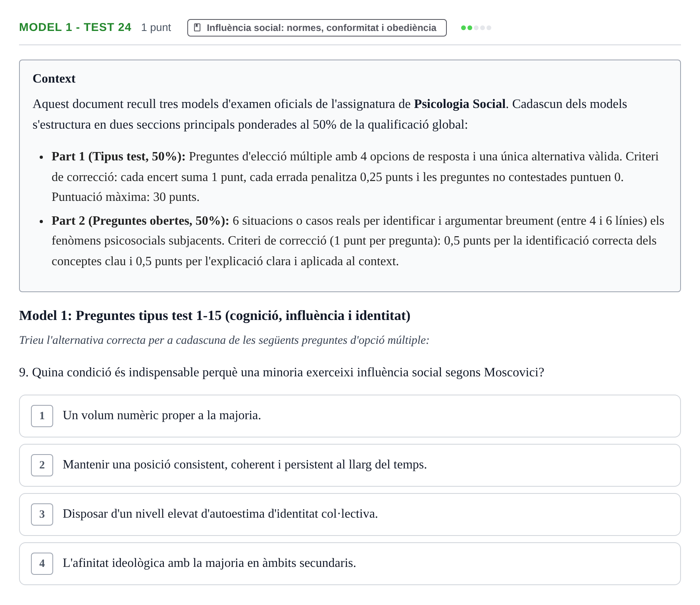This screenshot has height=605, width=700.
Task: Click the number 1 badge of first option
Action: coord(42,416)
